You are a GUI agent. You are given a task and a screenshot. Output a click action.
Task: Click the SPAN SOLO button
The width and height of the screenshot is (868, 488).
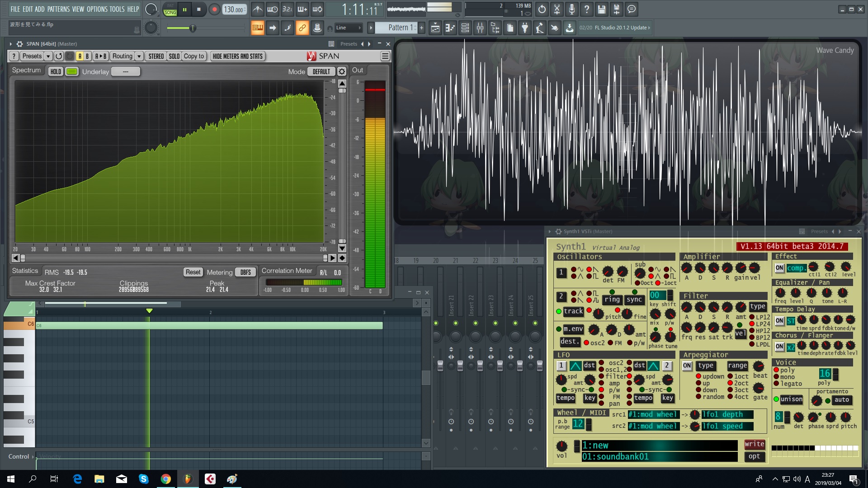(174, 56)
